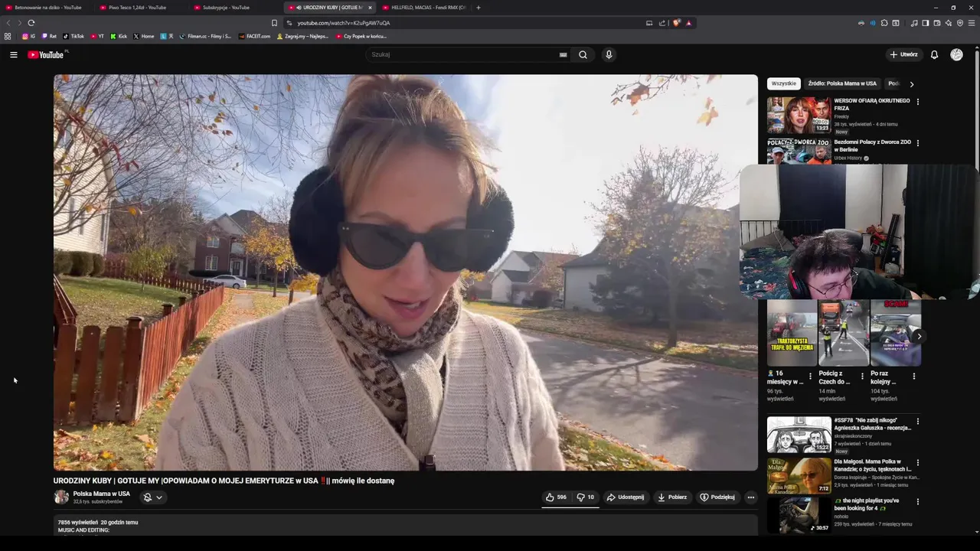The height and width of the screenshot is (551, 980).
Task: Go back to previous page
Action: point(8,23)
